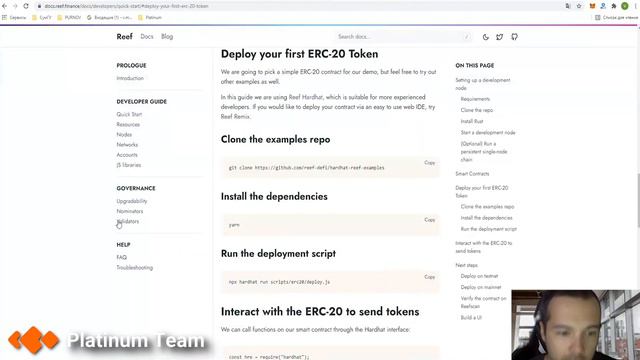Image resolution: width=640 pixels, height=360 pixels.
Task: Click the Search docs field
Action: coord(404,37)
